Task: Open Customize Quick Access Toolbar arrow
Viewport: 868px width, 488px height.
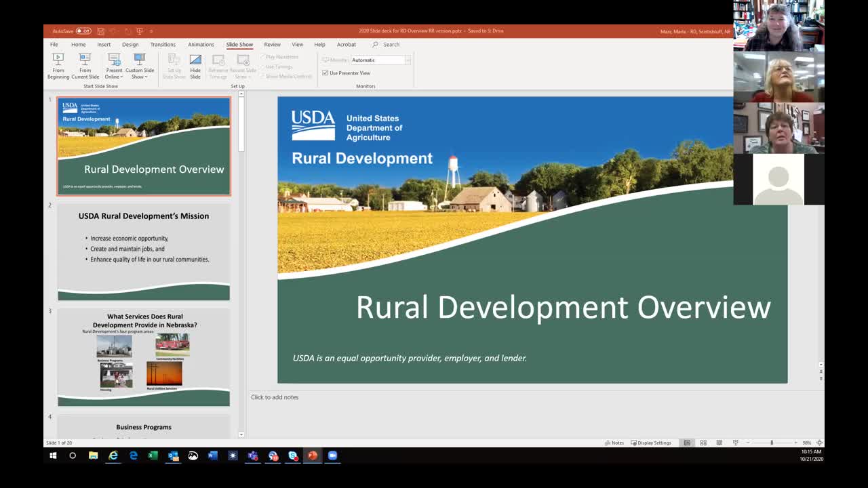Action: click(x=151, y=31)
